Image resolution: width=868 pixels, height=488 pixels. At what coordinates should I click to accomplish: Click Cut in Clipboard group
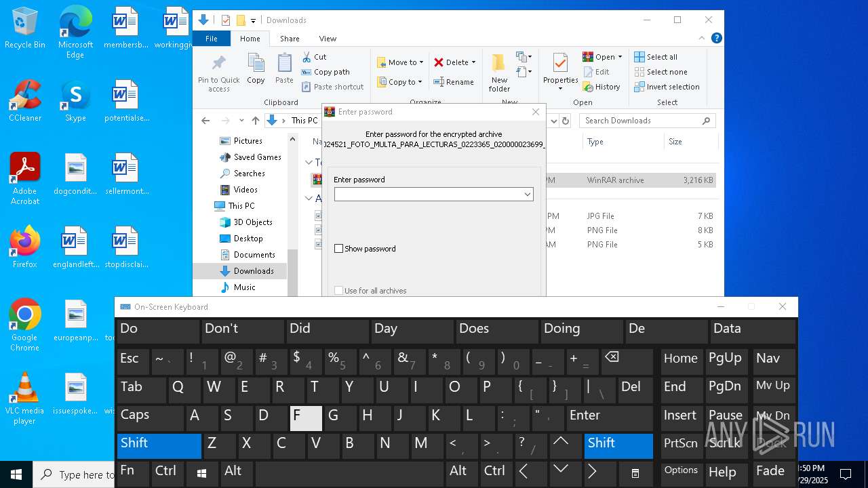315,57
